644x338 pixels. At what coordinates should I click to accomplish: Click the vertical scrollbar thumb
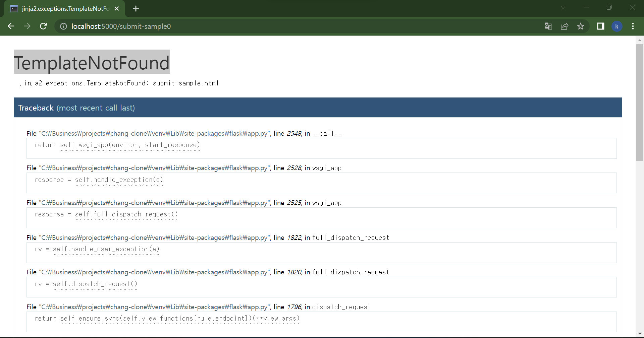640,103
